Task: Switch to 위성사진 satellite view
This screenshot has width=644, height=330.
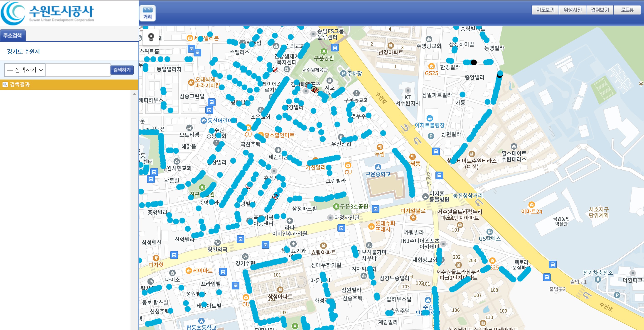Action: 573,10
